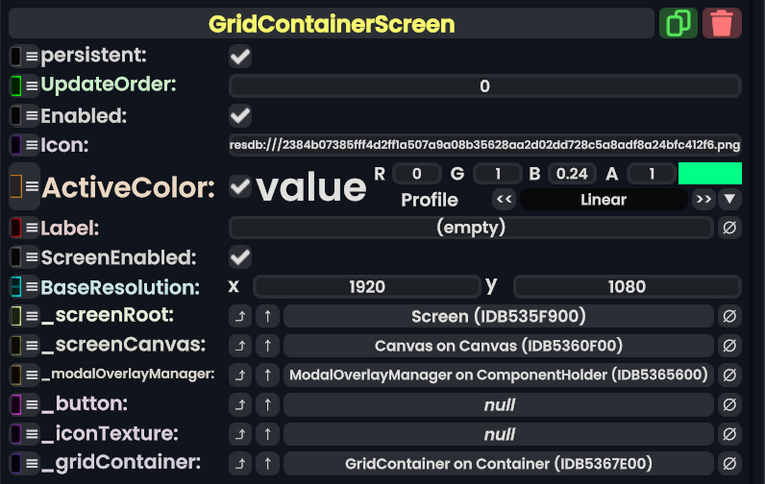The width and height of the screenshot is (765, 484).
Task: Click the Icon row drag handle icon
Action: tap(32, 145)
